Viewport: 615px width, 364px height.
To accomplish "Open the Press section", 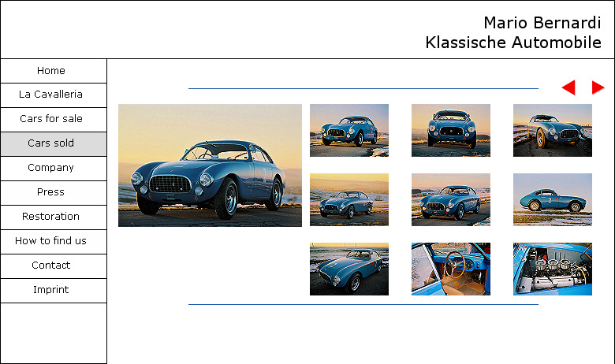I will [51, 192].
